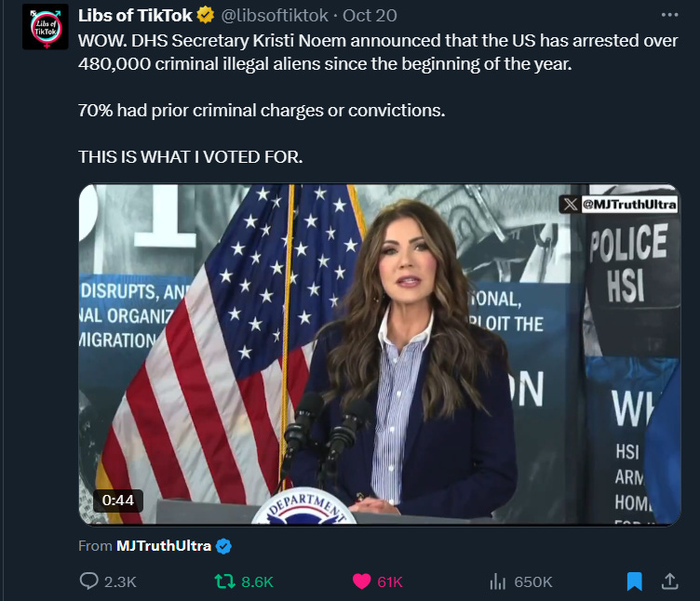Open the three-dot more options menu
The width and height of the screenshot is (700, 601).
669,15
